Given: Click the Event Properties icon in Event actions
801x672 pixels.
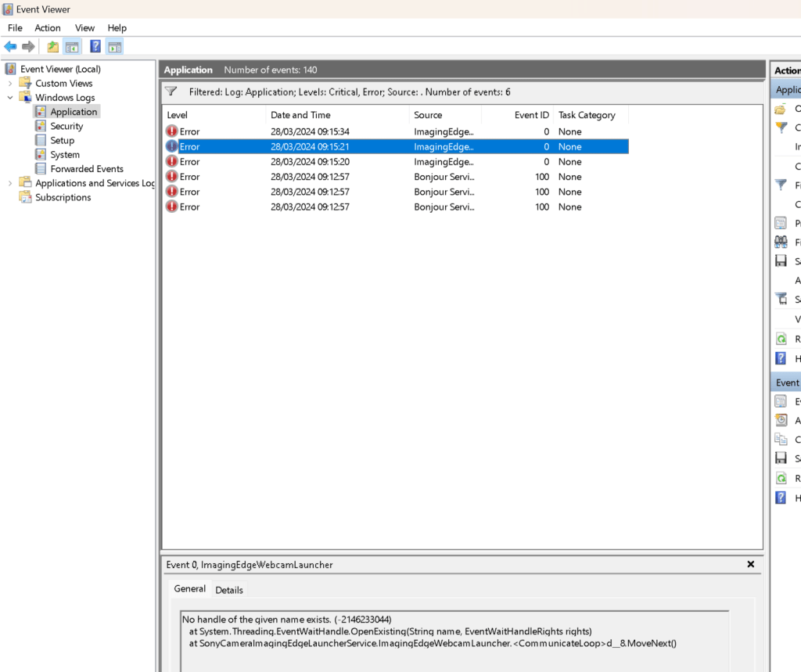Looking at the screenshot, I should 781,401.
